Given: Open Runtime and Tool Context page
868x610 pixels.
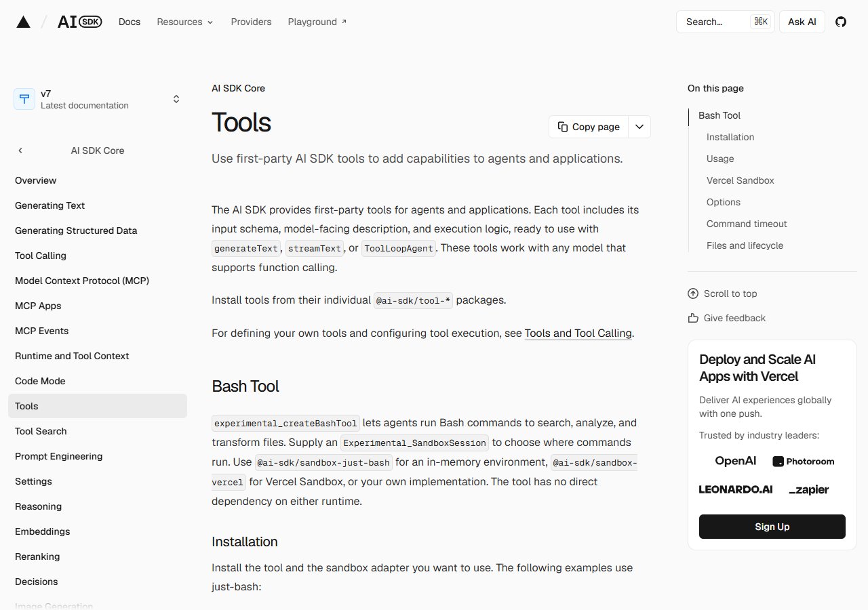Looking at the screenshot, I should coord(98,356).
